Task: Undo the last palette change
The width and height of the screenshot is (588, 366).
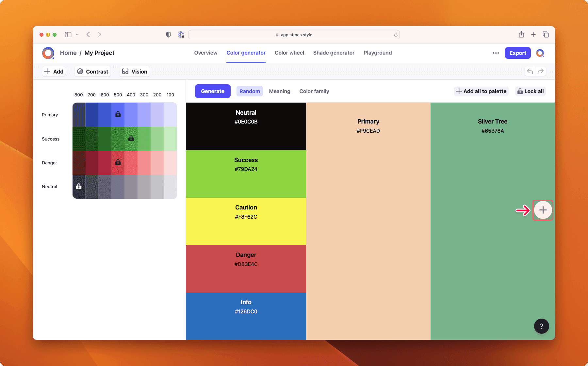Action: [529, 71]
